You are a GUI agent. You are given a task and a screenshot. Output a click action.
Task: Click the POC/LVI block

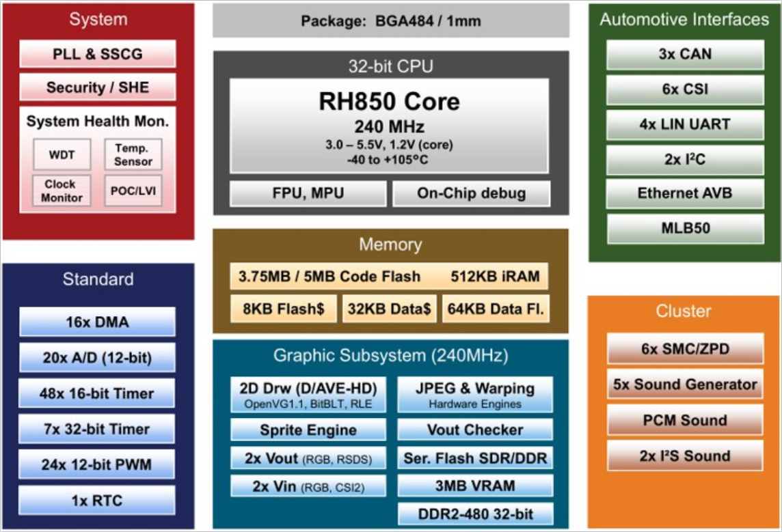coord(133,192)
